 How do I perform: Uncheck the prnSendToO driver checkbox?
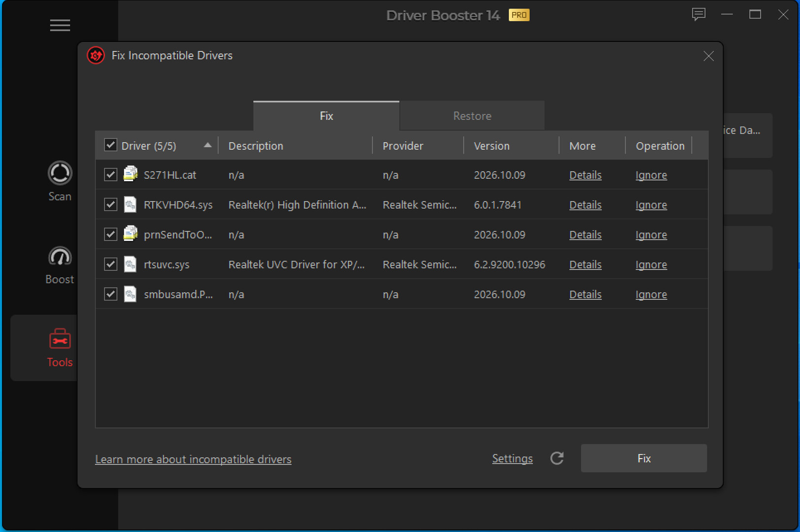pyautogui.click(x=110, y=234)
